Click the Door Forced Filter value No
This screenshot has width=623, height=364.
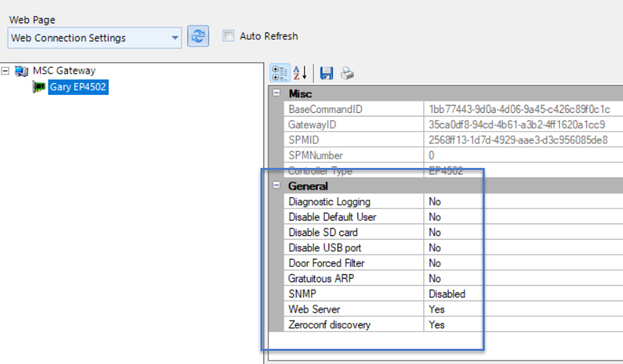(435, 263)
